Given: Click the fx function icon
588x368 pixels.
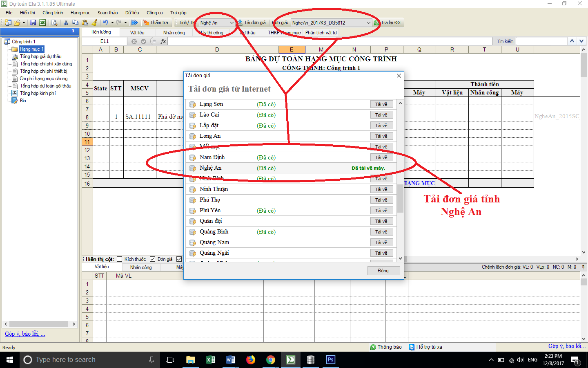Looking at the screenshot, I should click(163, 41).
